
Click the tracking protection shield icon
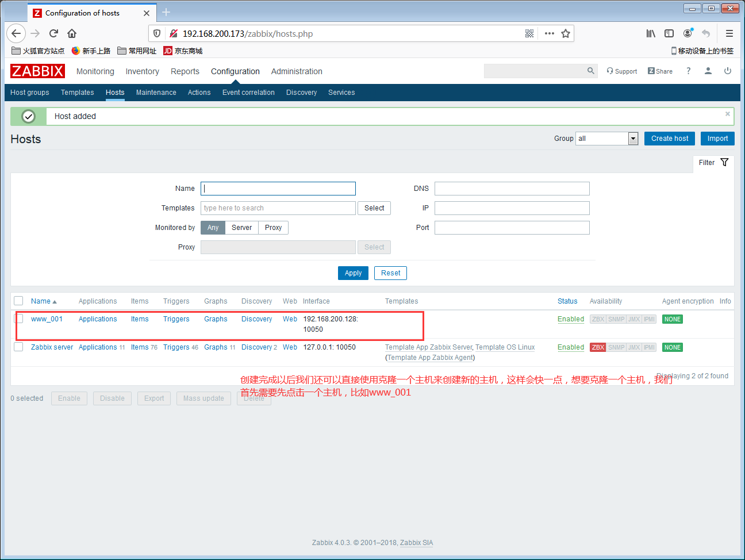(x=157, y=33)
